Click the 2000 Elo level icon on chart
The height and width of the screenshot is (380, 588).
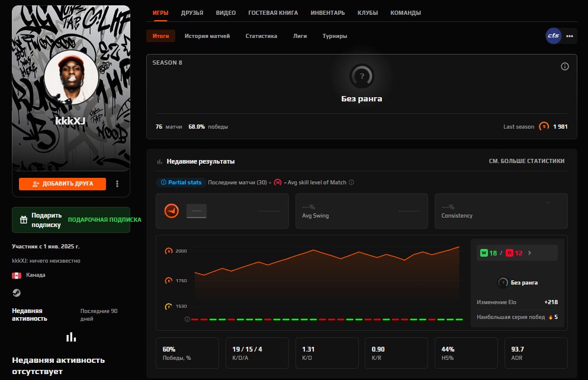click(169, 251)
